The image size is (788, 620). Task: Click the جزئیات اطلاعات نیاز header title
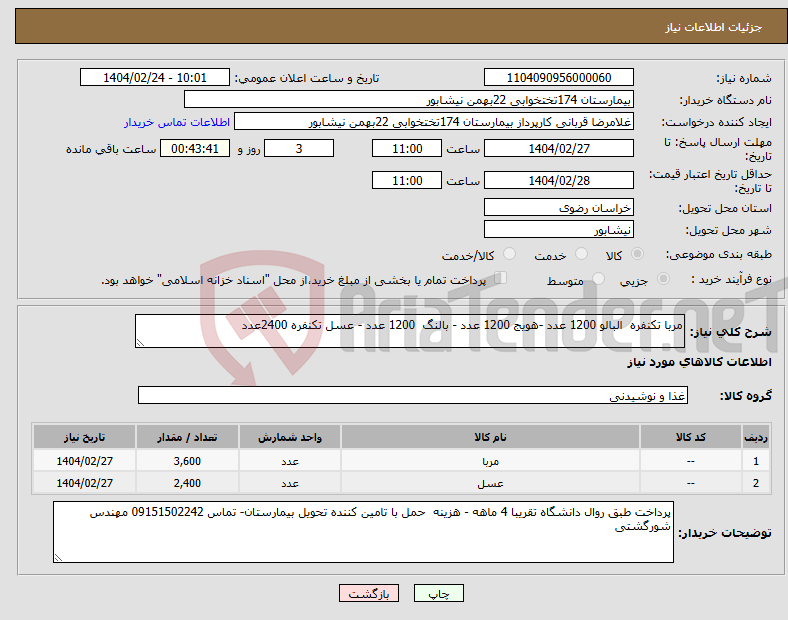tap(714, 27)
